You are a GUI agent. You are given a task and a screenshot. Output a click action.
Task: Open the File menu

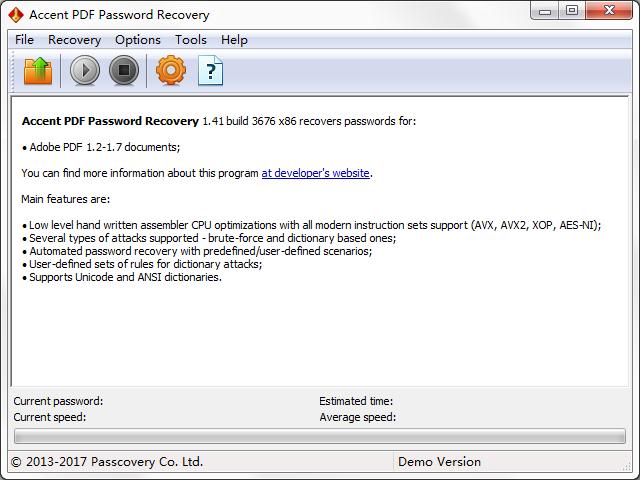(x=24, y=40)
